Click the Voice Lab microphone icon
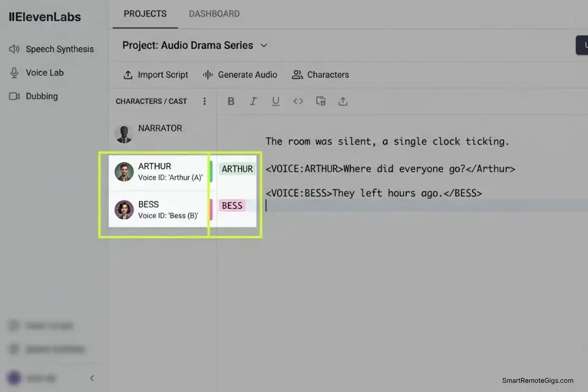The image size is (588, 392). (14, 73)
